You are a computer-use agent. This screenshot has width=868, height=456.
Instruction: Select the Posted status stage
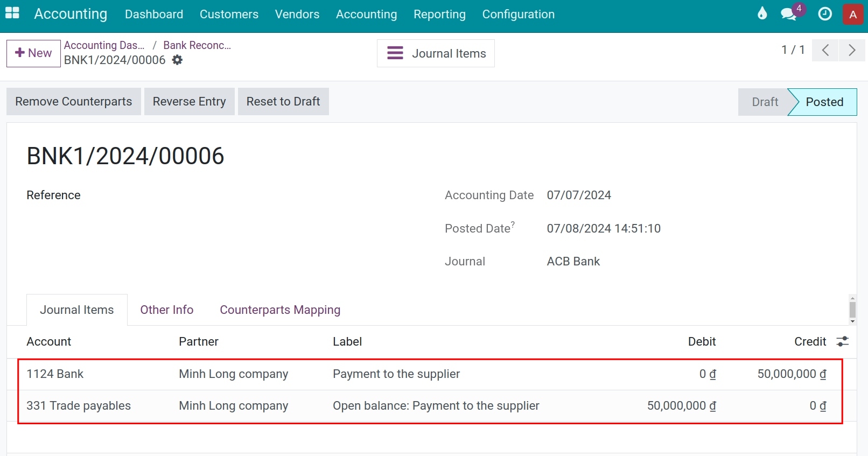(824, 102)
